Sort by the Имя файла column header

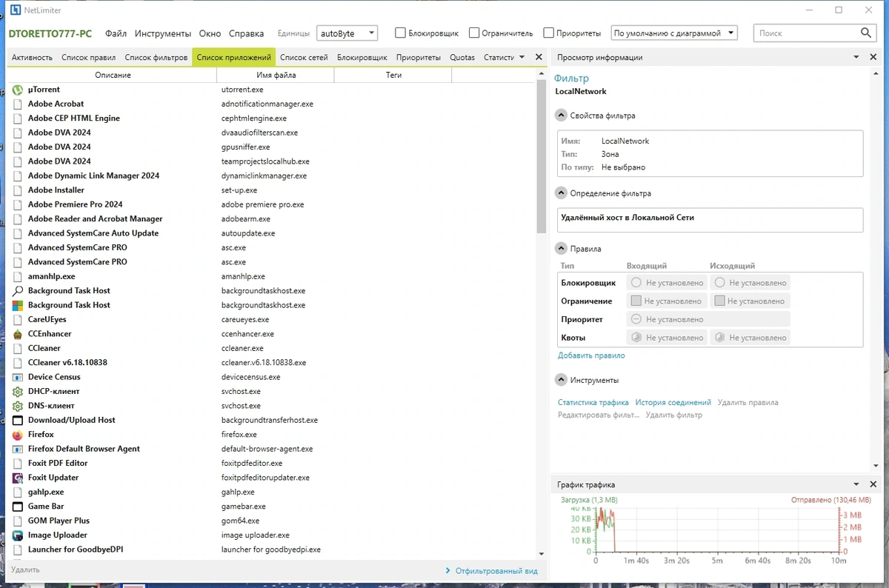(276, 75)
